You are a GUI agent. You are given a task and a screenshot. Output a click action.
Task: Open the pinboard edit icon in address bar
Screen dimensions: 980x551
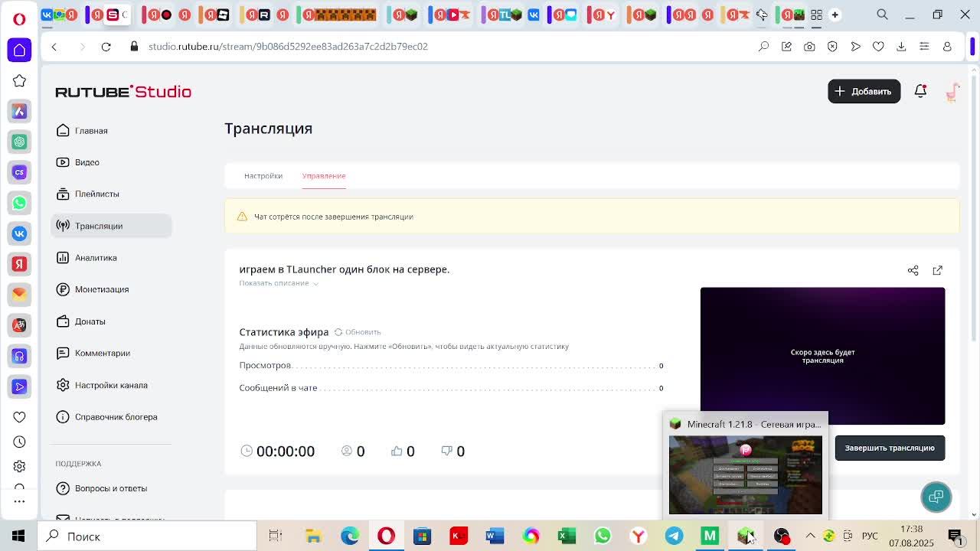786,47
